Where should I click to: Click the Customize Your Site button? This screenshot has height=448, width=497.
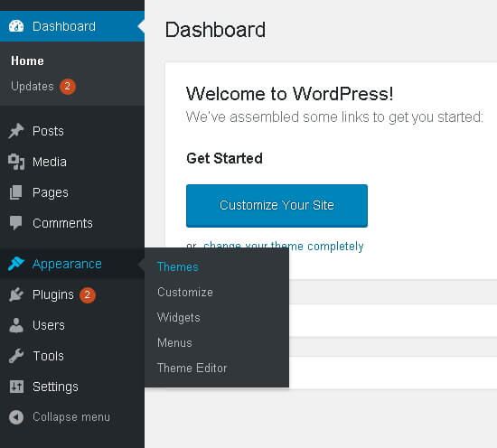point(277,206)
